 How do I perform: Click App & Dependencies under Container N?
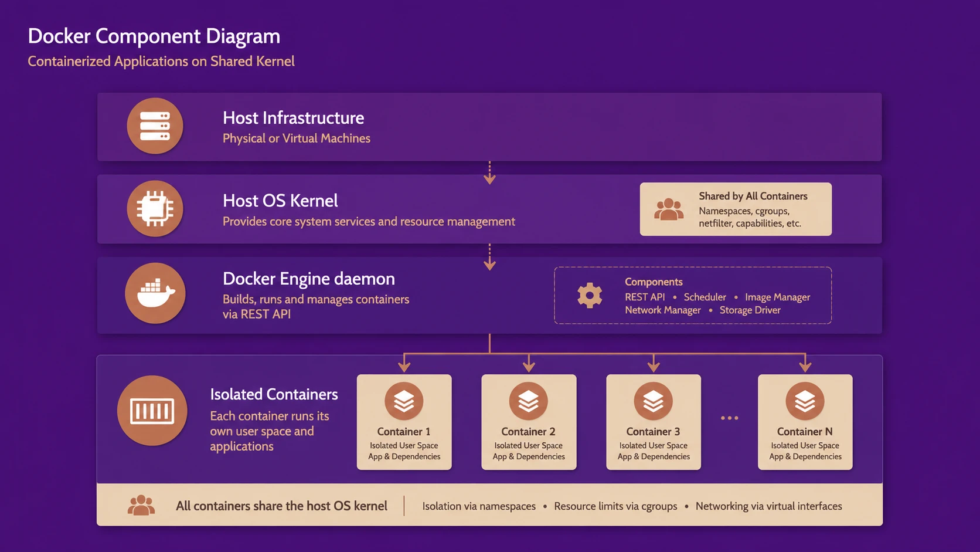(805, 457)
